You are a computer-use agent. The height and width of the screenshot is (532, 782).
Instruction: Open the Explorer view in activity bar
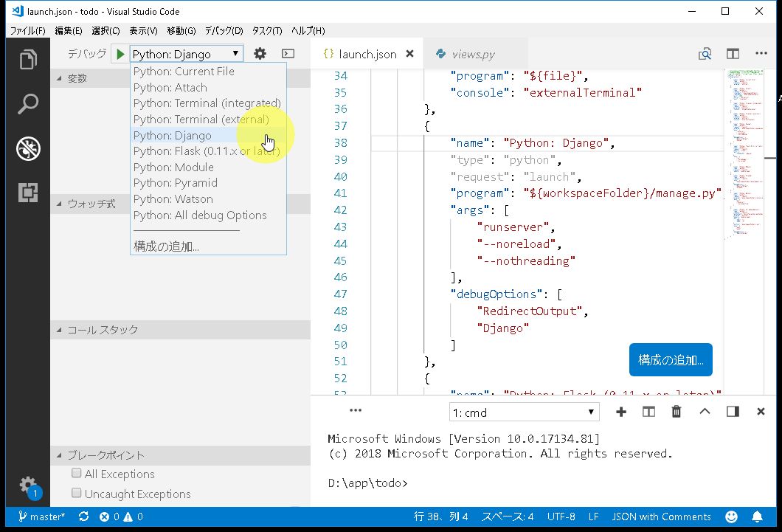[28, 60]
